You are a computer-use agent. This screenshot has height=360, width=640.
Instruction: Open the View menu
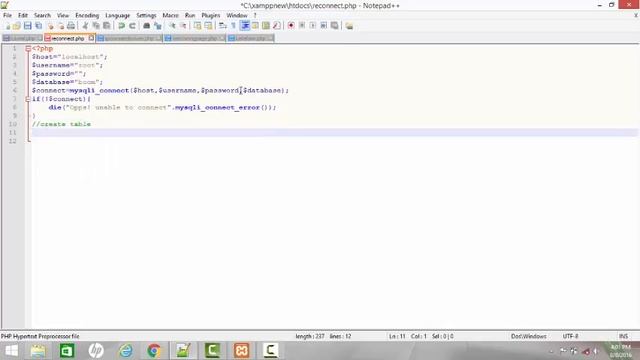tap(62, 16)
